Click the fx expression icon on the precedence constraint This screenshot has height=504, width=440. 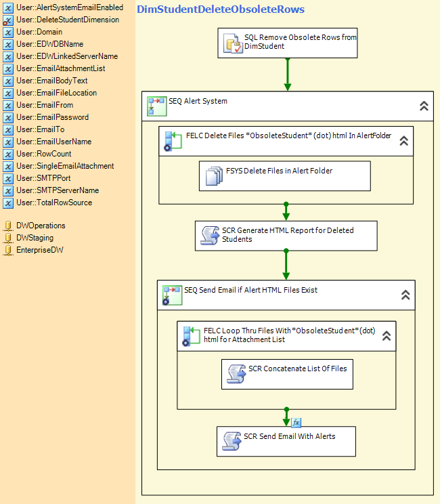[x=296, y=423]
